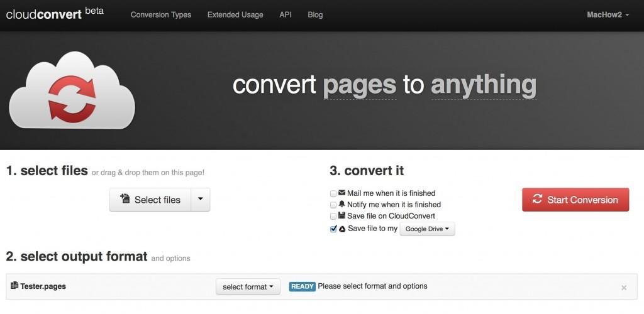Image resolution: width=644 pixels, height=314 pixels.
Task: Start Conversion with the red button
Action: click(575, 200)
